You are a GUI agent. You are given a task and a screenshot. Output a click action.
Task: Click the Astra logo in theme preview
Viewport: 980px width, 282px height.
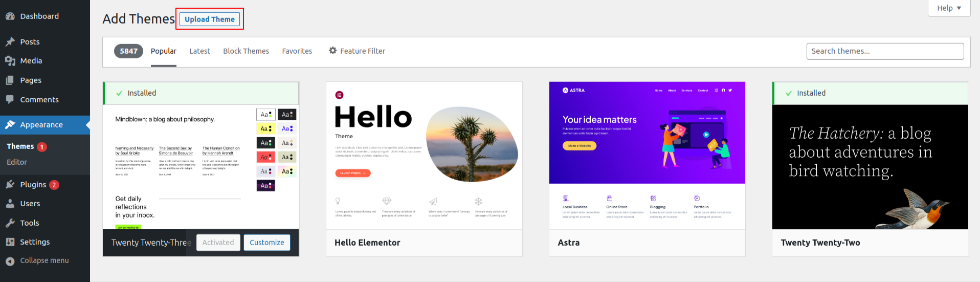coord(573,90)
